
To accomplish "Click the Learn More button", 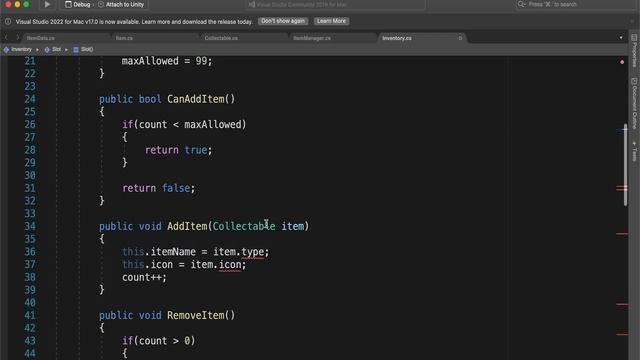I will [331, 21].
